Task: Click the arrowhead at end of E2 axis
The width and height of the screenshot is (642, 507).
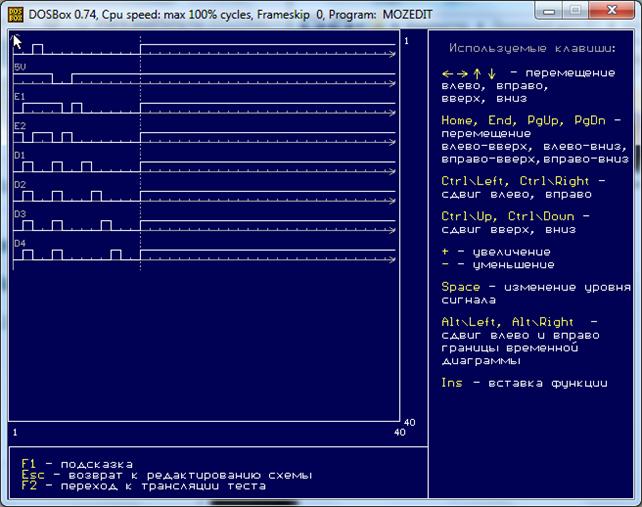Action: pos(393,142)
